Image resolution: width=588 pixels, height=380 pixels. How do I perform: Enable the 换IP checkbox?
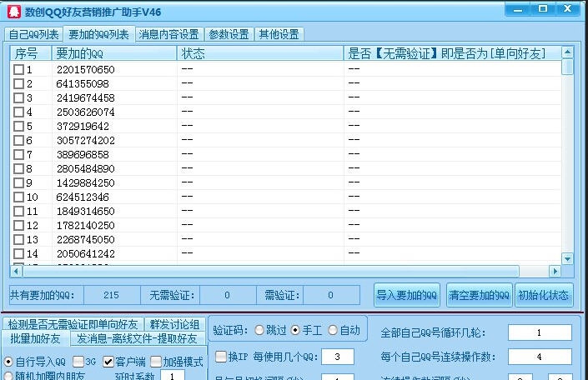tap(221, 357)
